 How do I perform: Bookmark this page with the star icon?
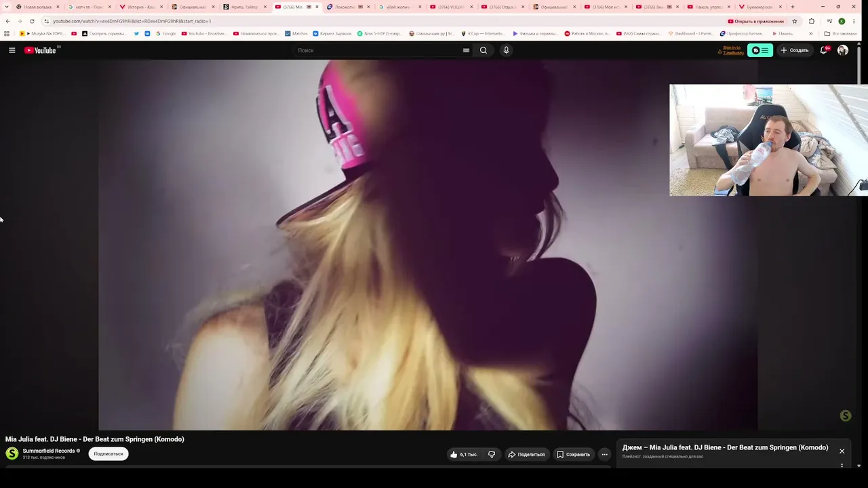(x=795, y=21)
